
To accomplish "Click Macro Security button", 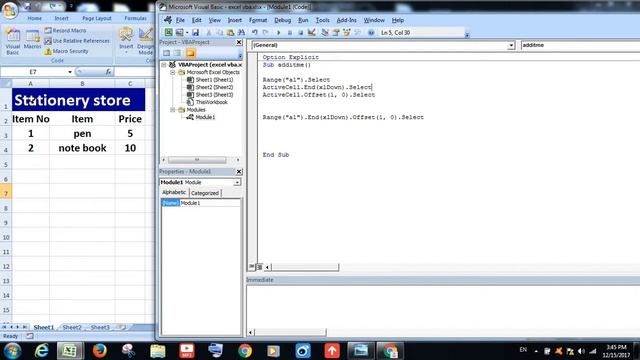I will pyautogui.click(x=66, y=51).
